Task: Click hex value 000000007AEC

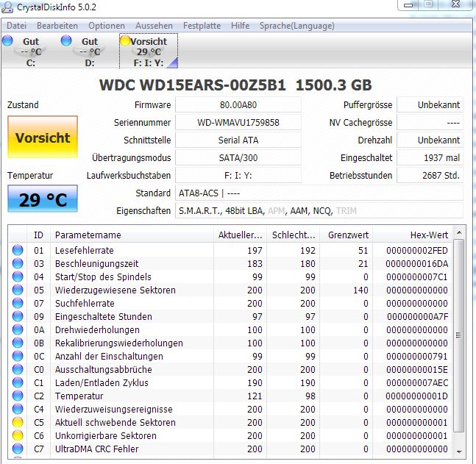Action: pos(417,383)
